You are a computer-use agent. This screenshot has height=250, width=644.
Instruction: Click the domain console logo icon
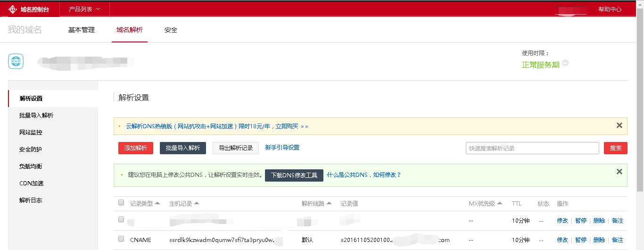point(13,9)
